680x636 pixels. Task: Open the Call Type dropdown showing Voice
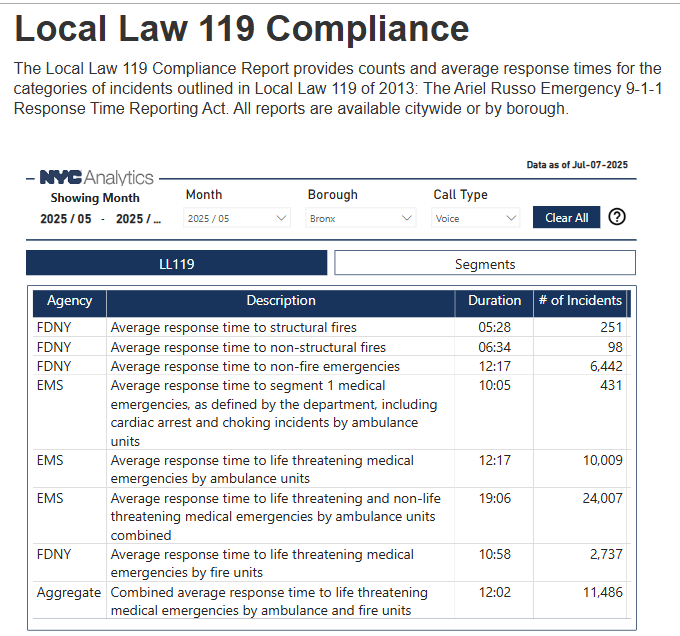click(475, 218)
